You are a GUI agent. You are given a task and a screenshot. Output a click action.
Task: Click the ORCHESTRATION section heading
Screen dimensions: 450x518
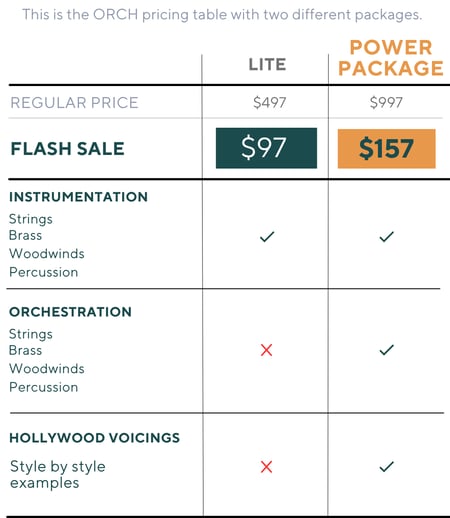(70, 312)
